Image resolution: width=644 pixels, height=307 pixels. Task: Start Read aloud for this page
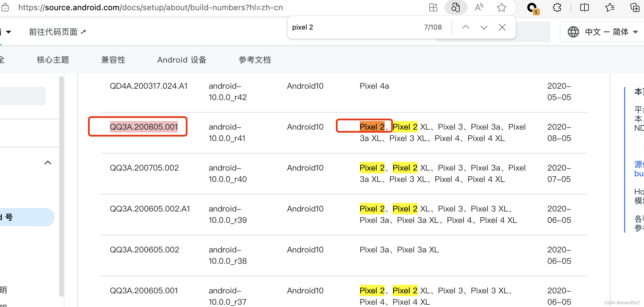pyautogui.click(x=479, y=8)
